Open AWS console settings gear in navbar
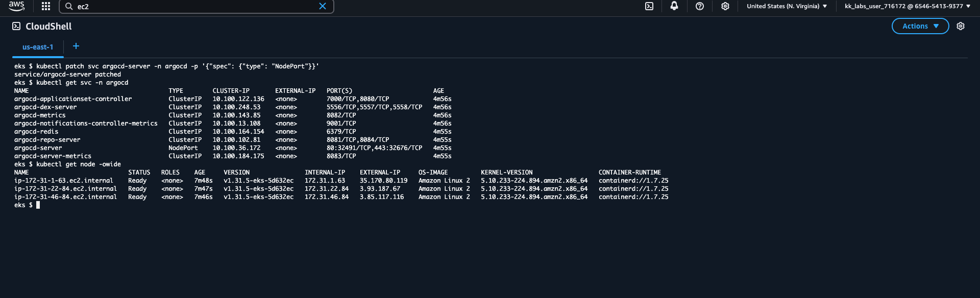The image size is (980, 298). click(x=725, y=6)
